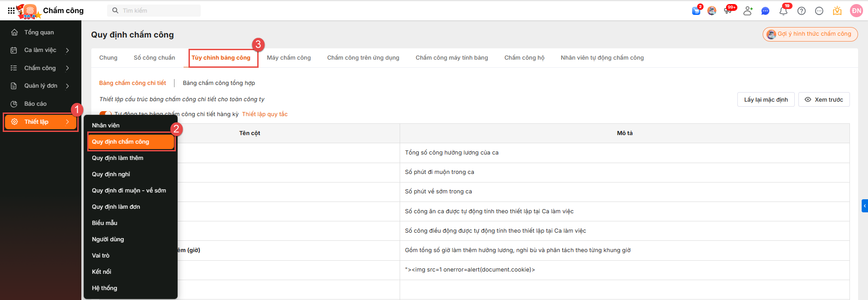The image size is (868, 300).
Task: Open the app launcher grid icon
Action: (x=11, y=10)
